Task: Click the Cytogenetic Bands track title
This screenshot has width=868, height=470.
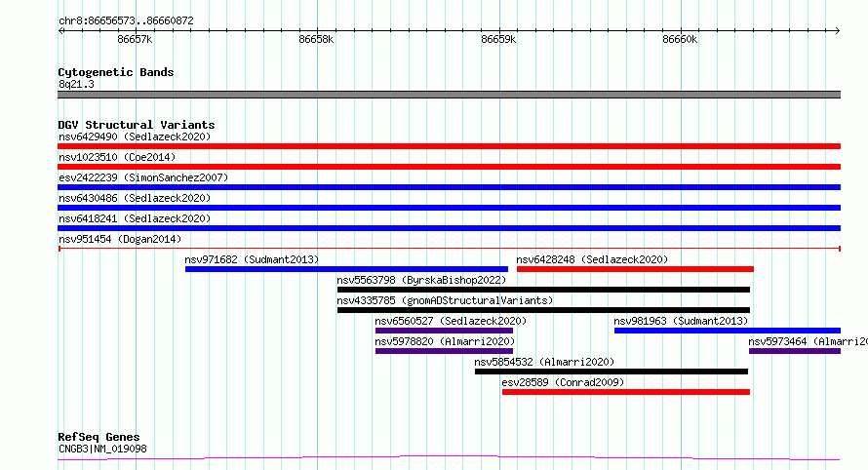Action: click(x=116, y=72)
